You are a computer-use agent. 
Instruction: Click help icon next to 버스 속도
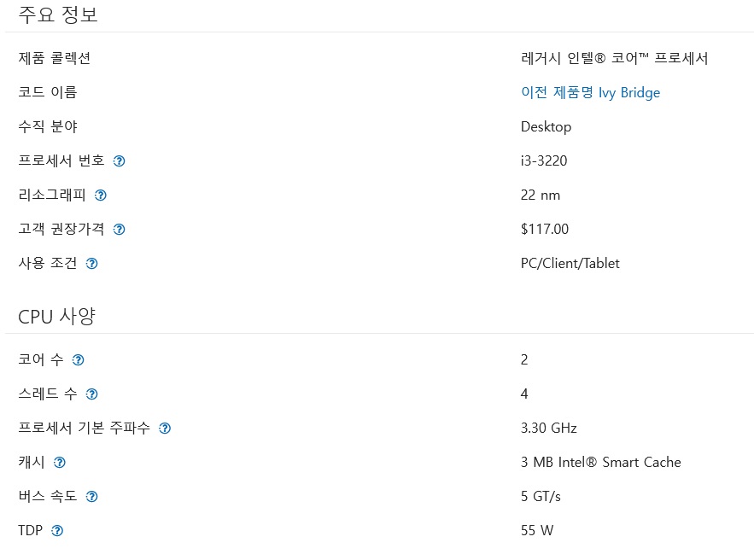[x=92, y=496]
